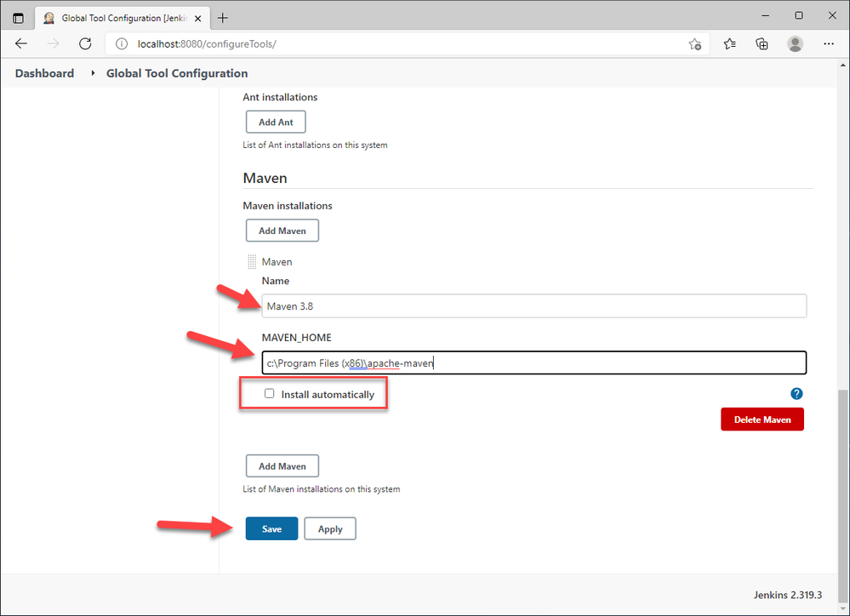Image resolution: width=850 pixels, height=616 pixels.
Task: Expand the Dashboard breadcrumb arrow
Action: pos(93,73)
